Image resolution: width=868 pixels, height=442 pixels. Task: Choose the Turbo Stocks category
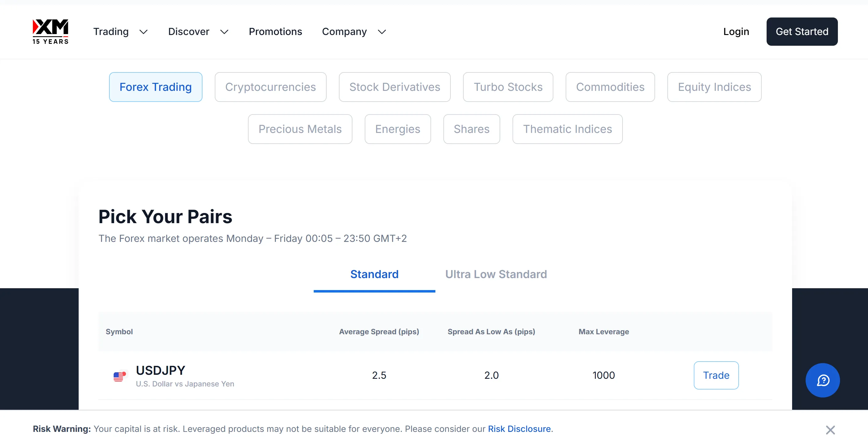508,87
